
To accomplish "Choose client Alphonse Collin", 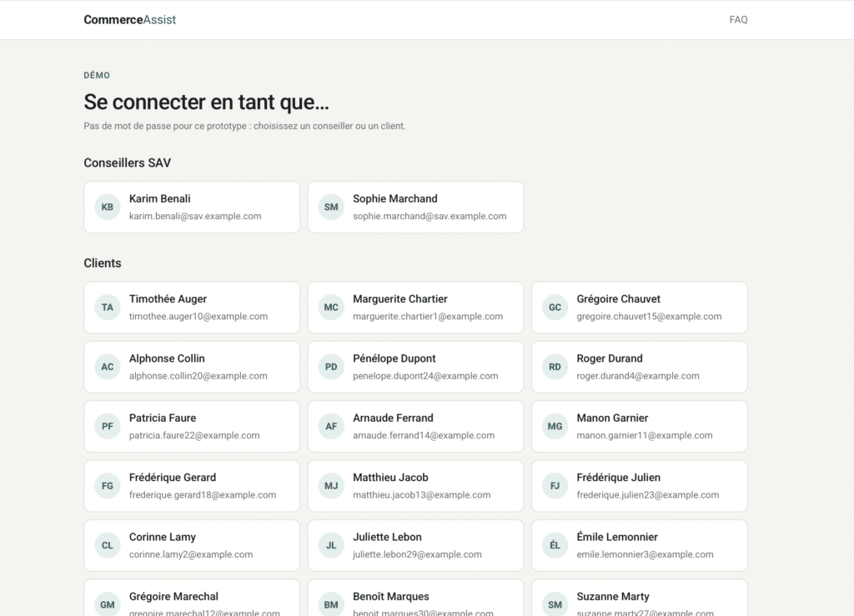I will click(192, 367).
